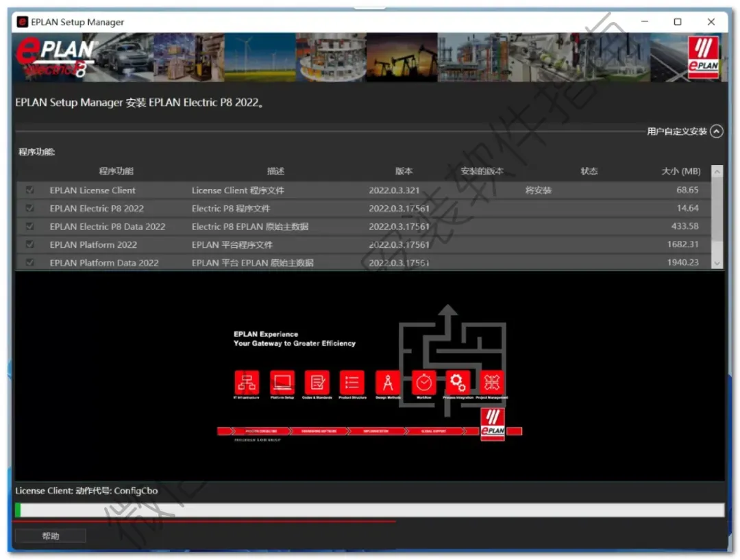Toggle the EPLAN Platform Data 2022 checkbox

(29, 262)
